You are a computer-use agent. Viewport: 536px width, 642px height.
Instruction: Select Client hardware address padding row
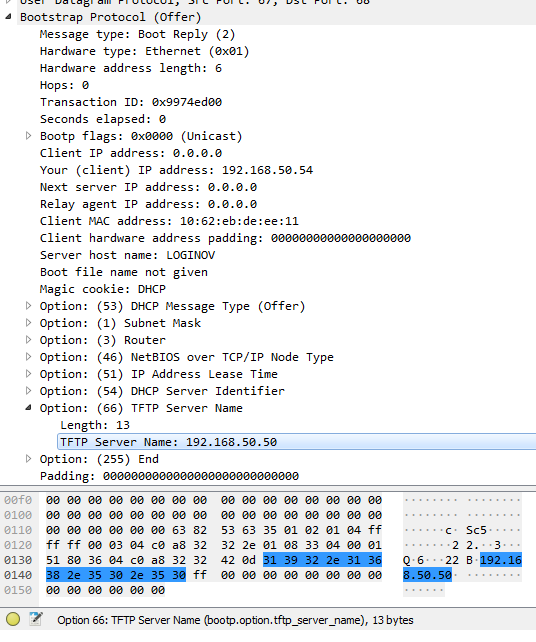225,238
